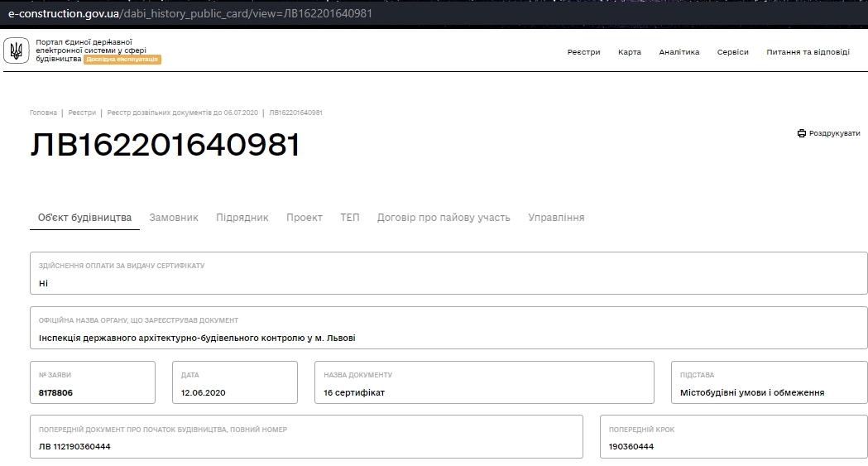Click the payment field value Ні
Viewport: 868px width, 466px height.
coord(43,283)
